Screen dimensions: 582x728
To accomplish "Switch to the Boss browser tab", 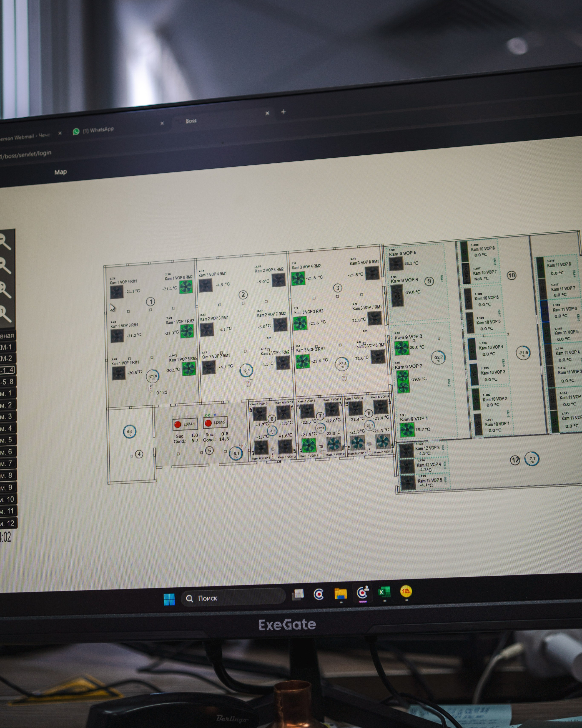I will pos(191,121).
